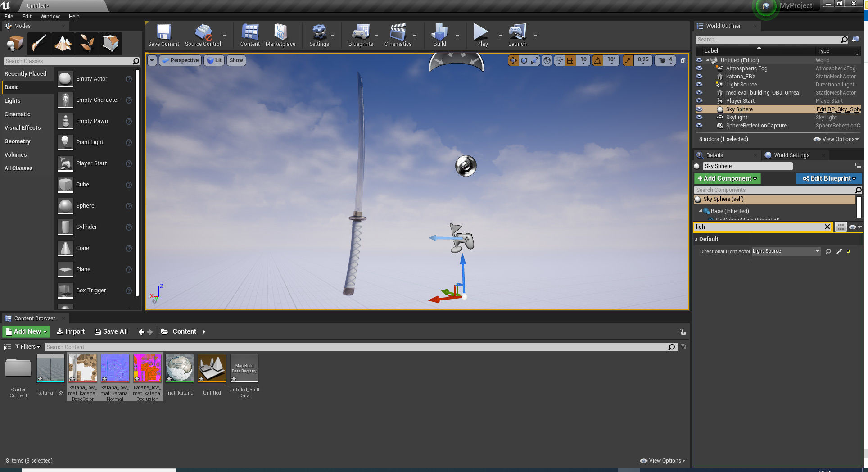868x472 pixels.
Task: Toggle rotation snapping in viewport
Action: [597, 60]
